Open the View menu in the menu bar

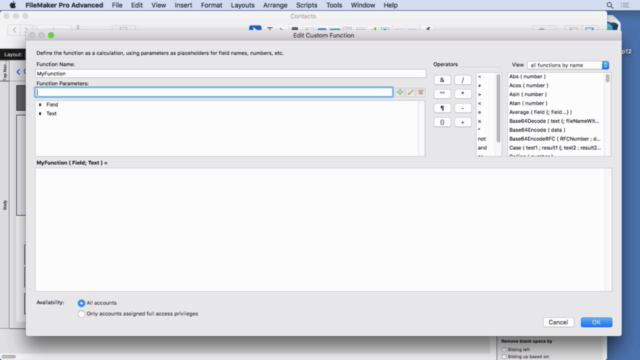pos(158,5)
